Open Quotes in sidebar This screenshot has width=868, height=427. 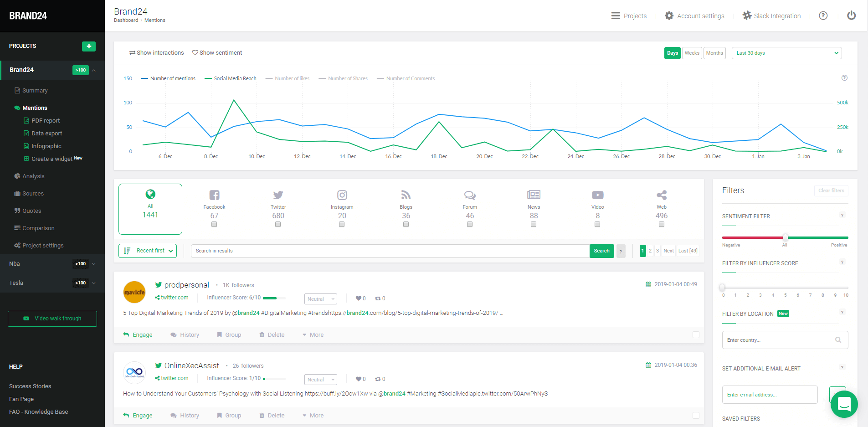pos(27,211)
